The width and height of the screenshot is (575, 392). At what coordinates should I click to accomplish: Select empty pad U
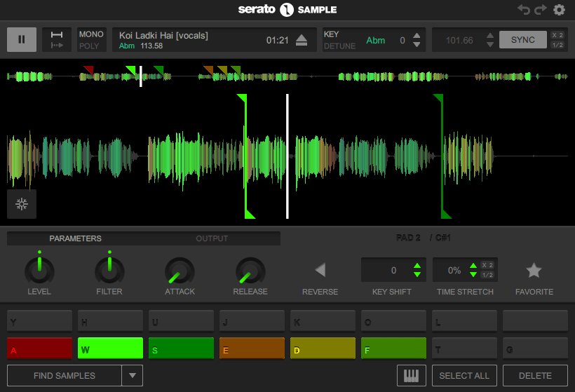click(181, 321)
